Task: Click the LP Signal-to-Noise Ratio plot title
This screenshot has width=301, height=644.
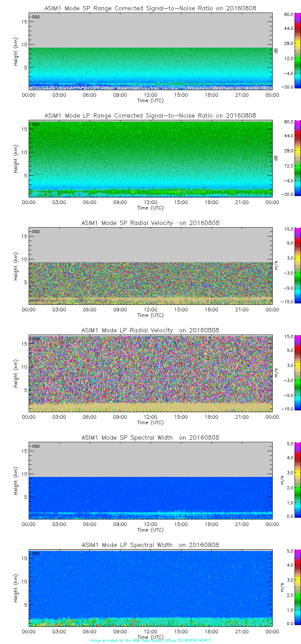Action: [x=150, y=116]
